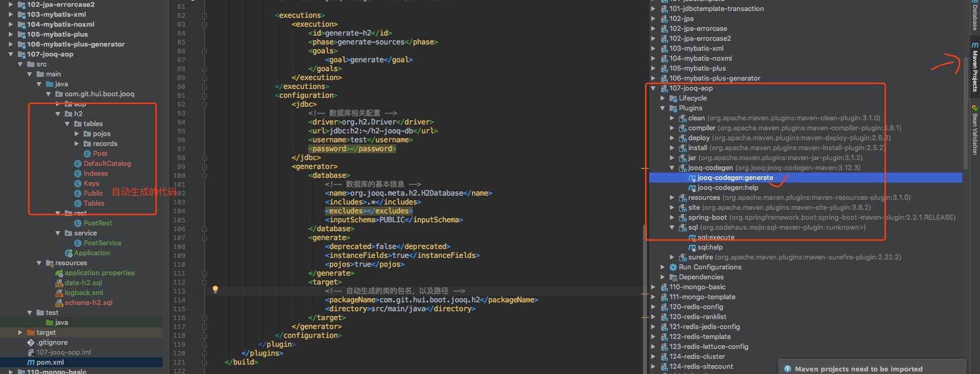The image size is (980, 374).
Task: Select the sql:execute goal
Action: click(x=716, y=237)
